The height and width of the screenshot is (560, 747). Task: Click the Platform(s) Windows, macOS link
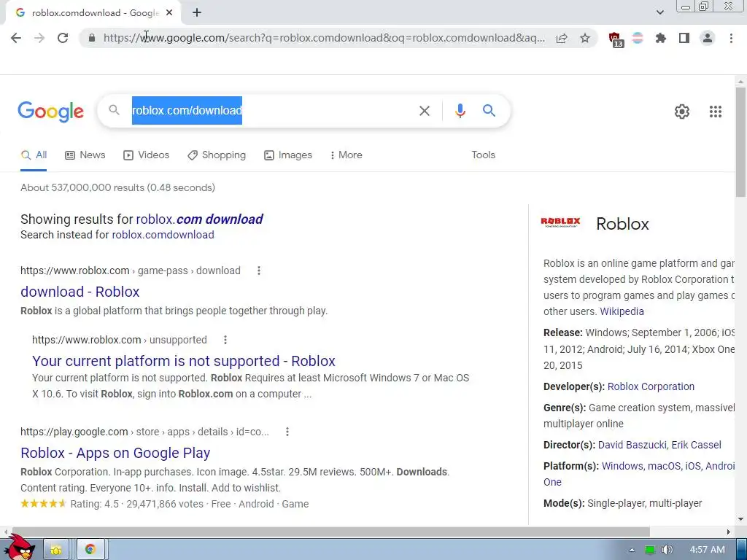tap(668, 466)
